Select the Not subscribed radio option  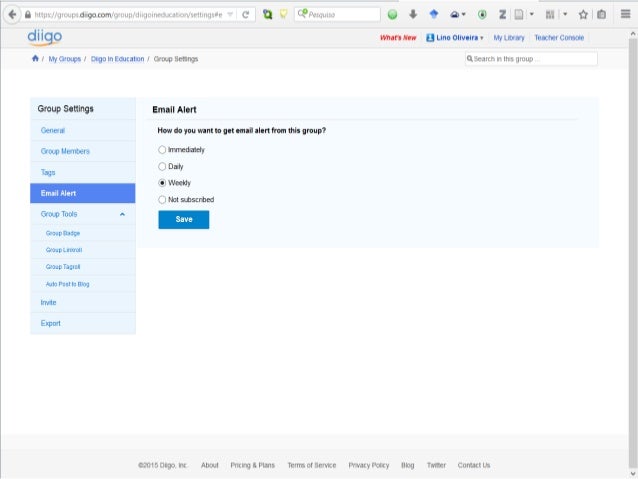pyautogui.click(x=162, y=199)
